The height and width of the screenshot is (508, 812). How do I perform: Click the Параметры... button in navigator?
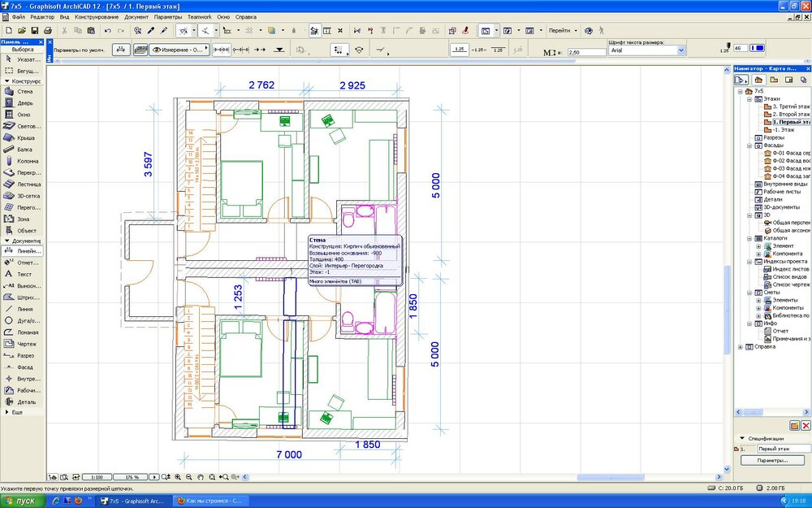(773, 460)
